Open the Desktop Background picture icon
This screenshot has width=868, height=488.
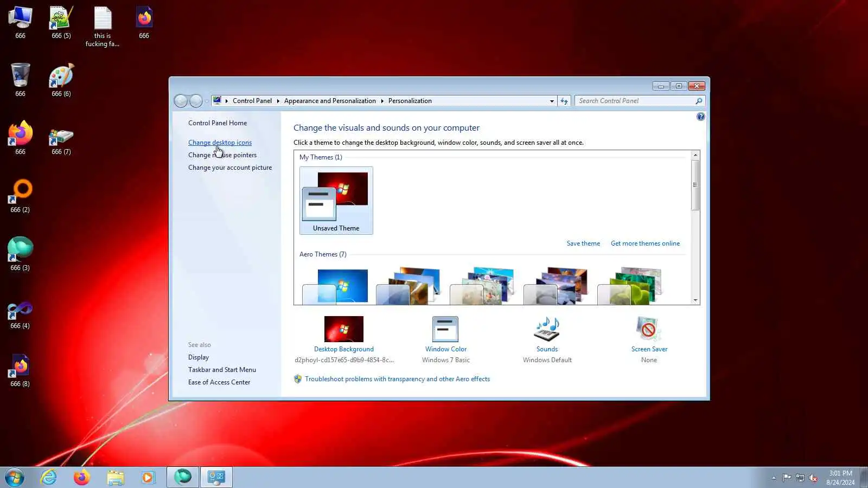(344, 329)
